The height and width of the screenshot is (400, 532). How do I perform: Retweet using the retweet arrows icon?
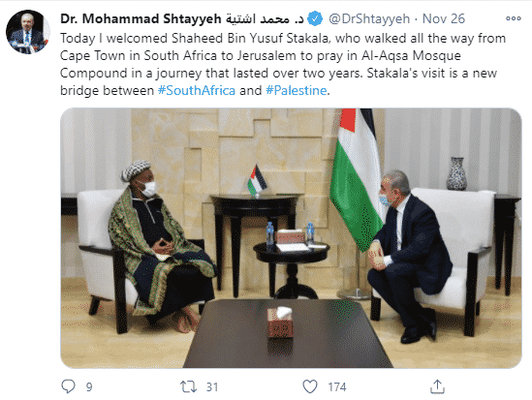point(188,386)
